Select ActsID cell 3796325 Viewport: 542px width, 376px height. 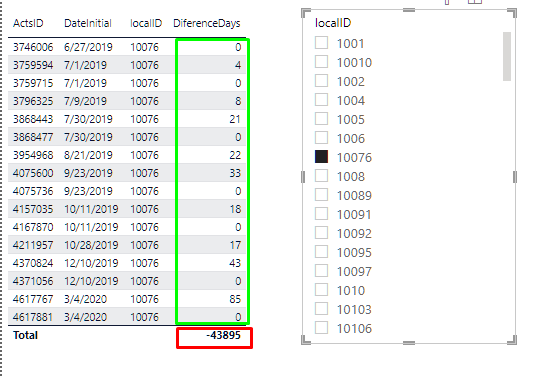pyautogui.click(x=33, y=101)
